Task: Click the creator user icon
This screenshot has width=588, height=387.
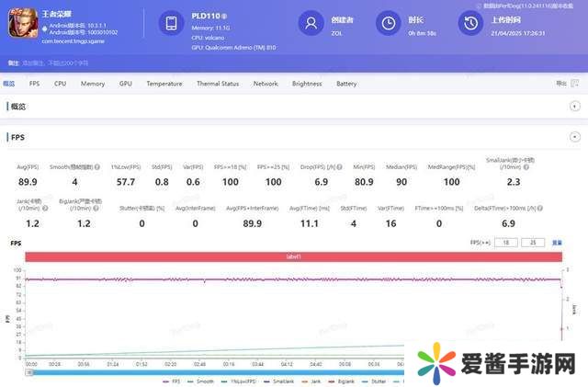Action: point(313,23)
